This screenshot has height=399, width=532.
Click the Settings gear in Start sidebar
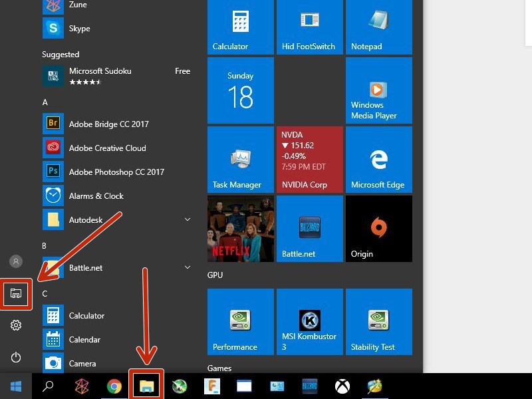click(16, 325)
